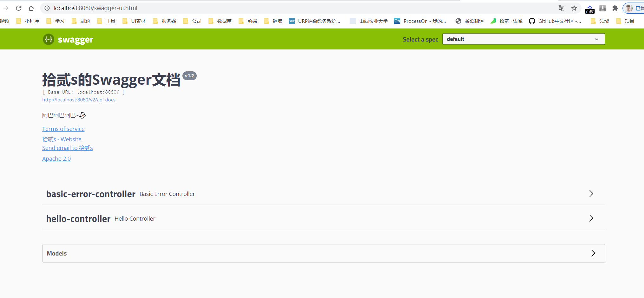Open the 领域 bookmark folder

point(600,21)
